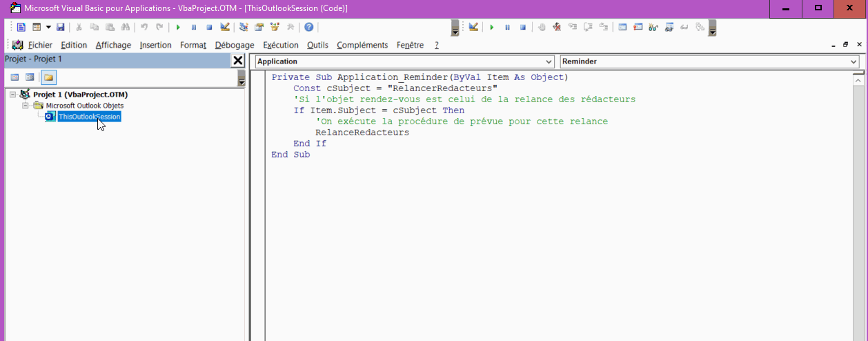Click the blue Help question mark icon
The width and height of the screenshot is (868, 341).
(x=308, y=27)
